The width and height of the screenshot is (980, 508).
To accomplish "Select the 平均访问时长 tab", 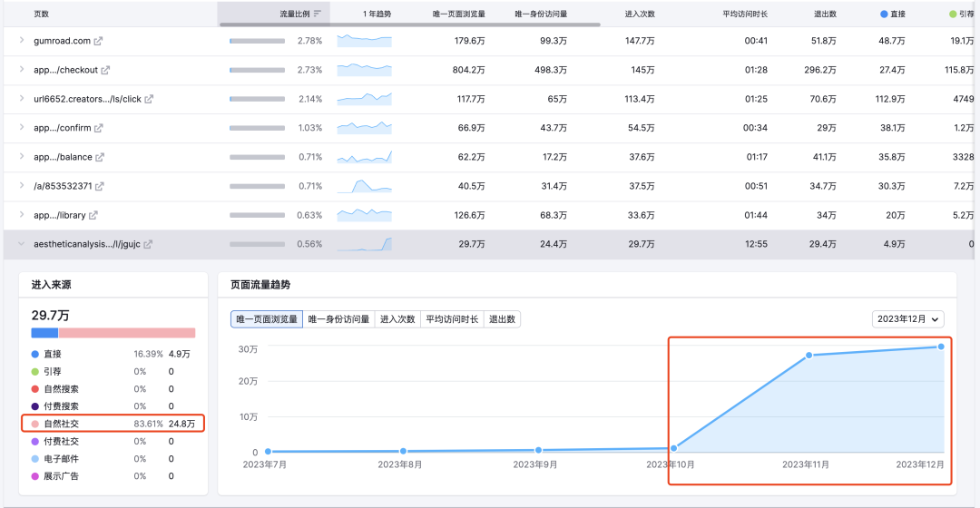I will click(x=452, y=319).
